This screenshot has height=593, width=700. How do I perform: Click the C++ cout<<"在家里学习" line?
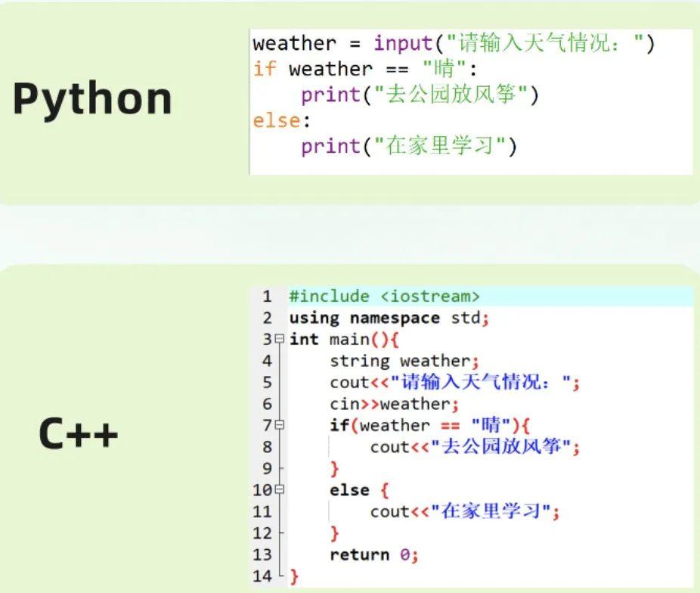(465, 511)
